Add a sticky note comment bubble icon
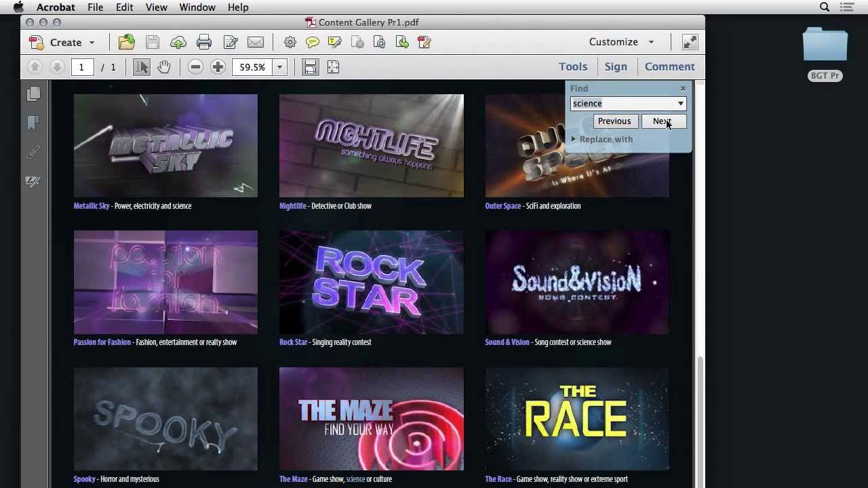Viewport: 868px width, 488px height. point(313,42)
